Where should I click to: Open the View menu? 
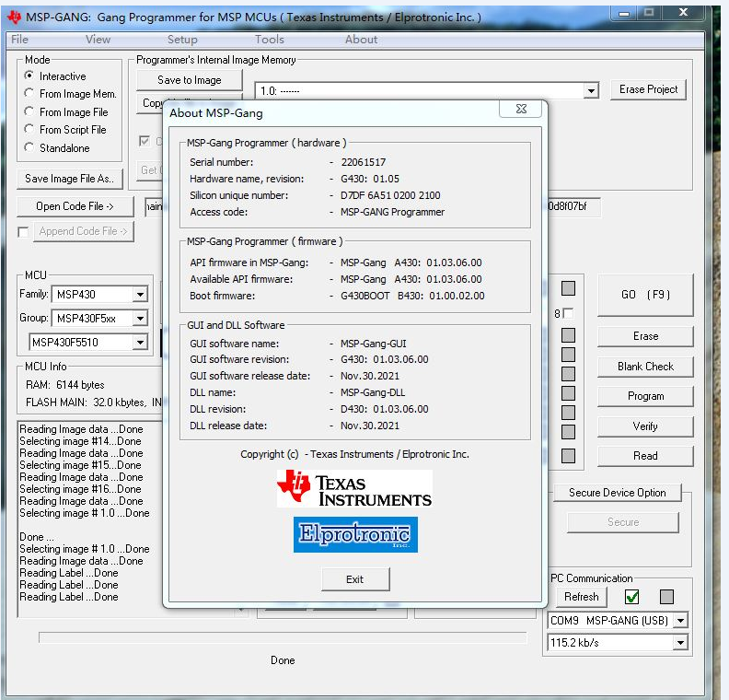[98, 40]
